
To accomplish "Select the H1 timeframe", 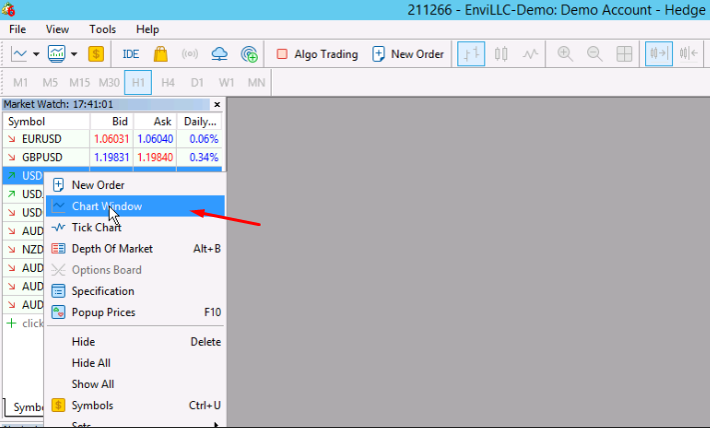I will [138, 81].
